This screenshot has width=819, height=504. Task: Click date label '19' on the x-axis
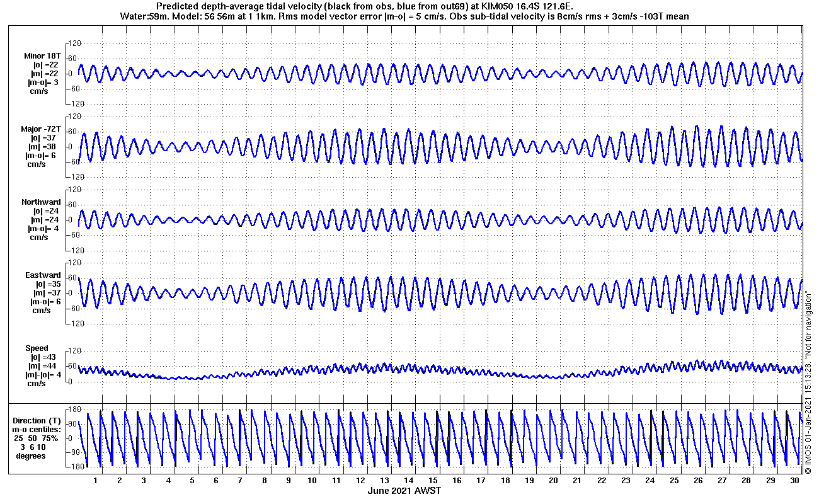(529, 480)
